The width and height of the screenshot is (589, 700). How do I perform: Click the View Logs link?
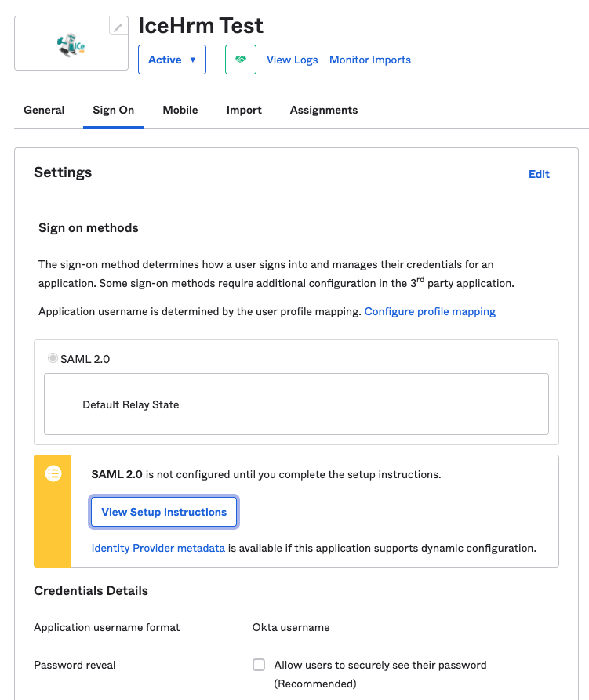(x=293, y=60)
